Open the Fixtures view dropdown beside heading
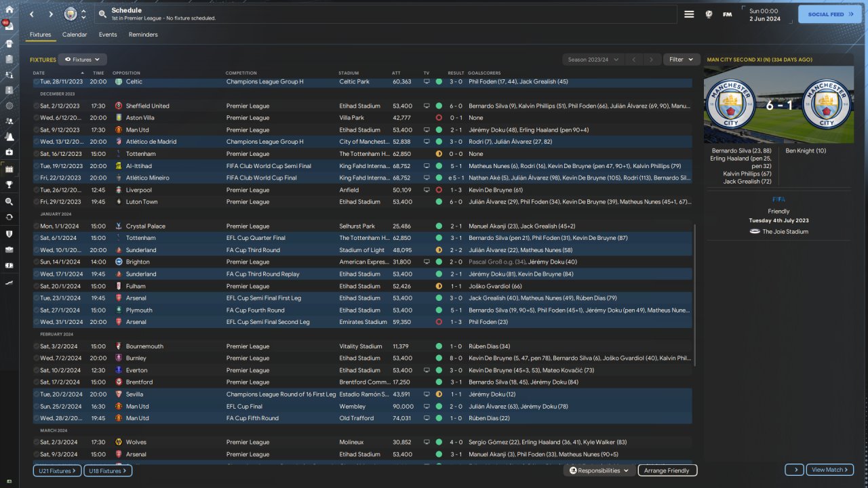This screenshot has width=868, height=488. click(x=82, y=60)
